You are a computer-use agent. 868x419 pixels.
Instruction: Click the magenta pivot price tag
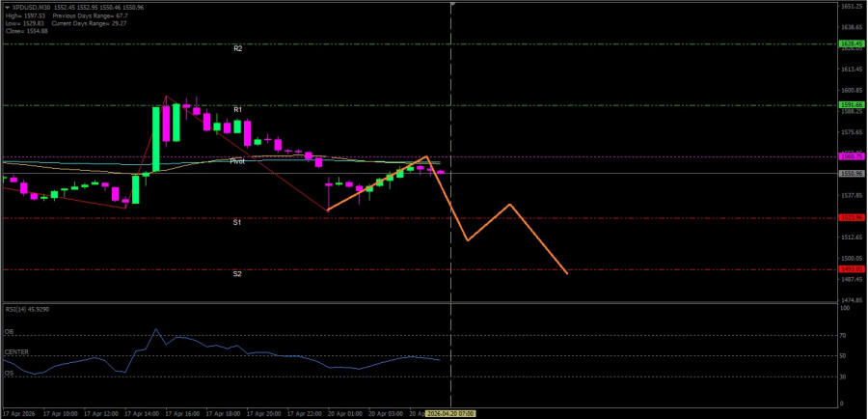coord(850,156)
